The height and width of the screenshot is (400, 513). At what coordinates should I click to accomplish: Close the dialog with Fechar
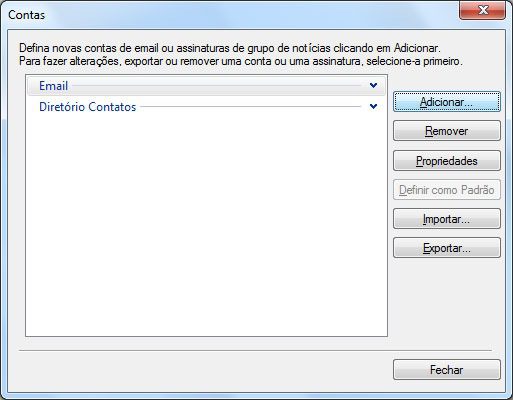tap(447, 370)
